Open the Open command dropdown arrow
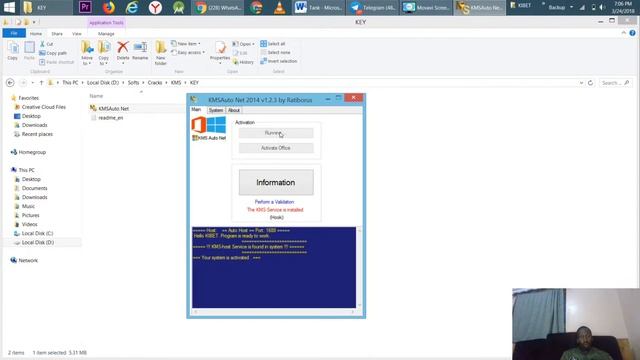 [253, 44]
